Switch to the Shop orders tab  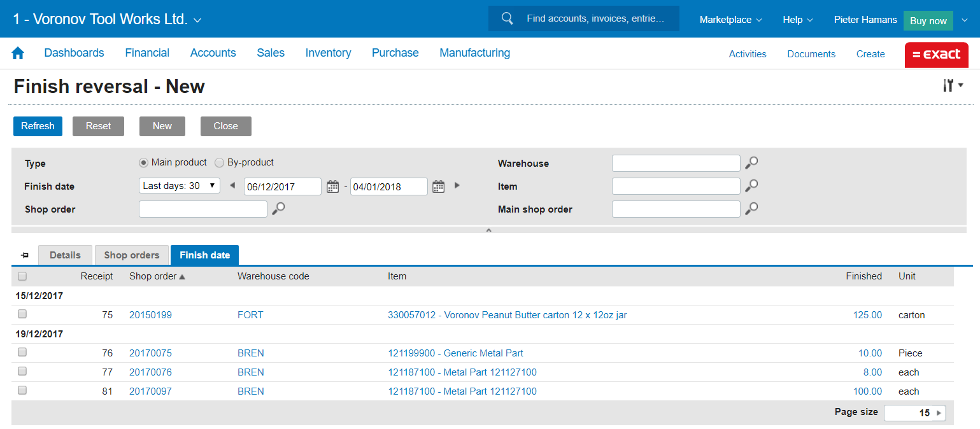[x=132, y=255]
